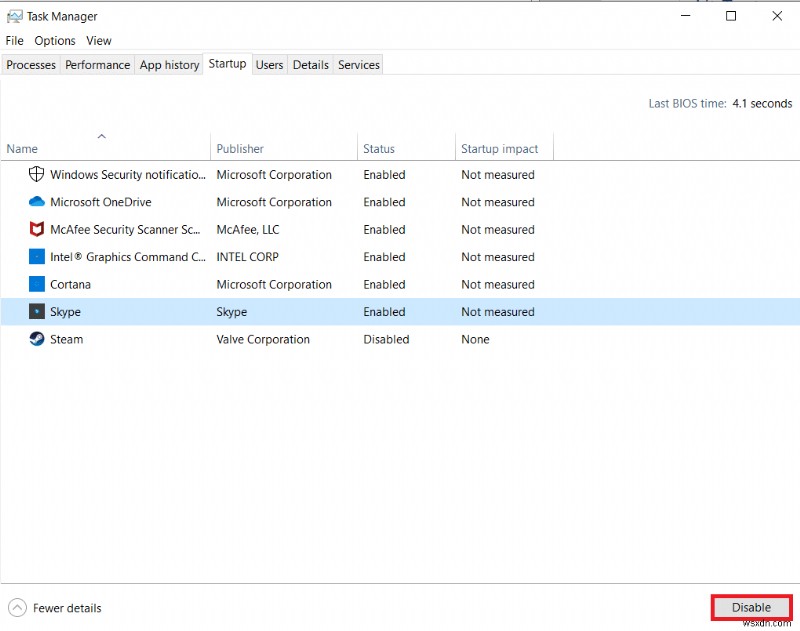The image size is (800, 631).
Task: Switch to the Services tab
Action: (358, 64)
